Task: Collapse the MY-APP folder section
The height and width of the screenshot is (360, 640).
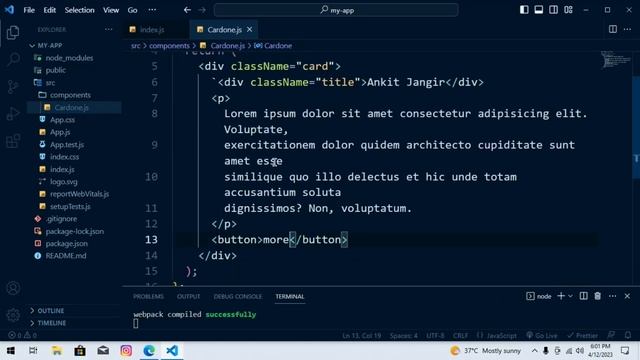Action: point(50,45)
